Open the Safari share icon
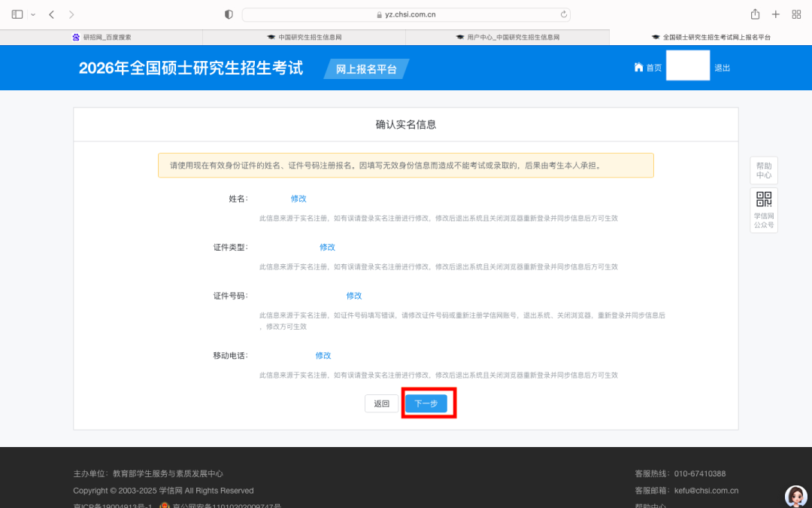The image size is (812, 508). (755, 14)
